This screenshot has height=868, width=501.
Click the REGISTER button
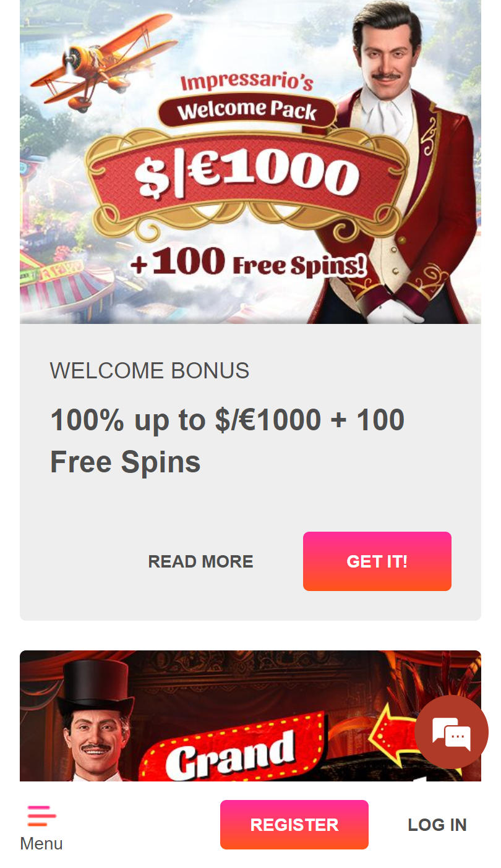pos(294,825)
